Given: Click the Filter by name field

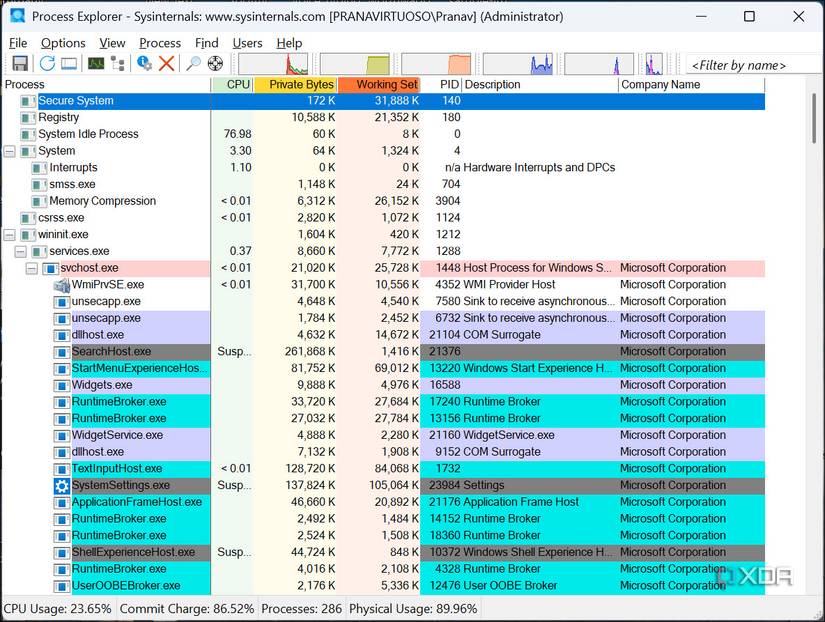Looking at the screenshot, I should click(x=752, y=65).
